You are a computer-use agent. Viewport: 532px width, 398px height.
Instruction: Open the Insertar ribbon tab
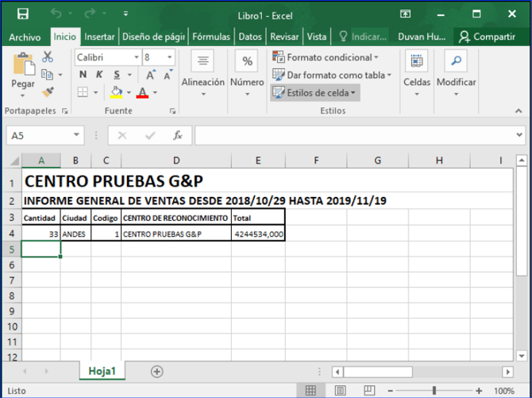pyautogui.click(x=99, y=37)
